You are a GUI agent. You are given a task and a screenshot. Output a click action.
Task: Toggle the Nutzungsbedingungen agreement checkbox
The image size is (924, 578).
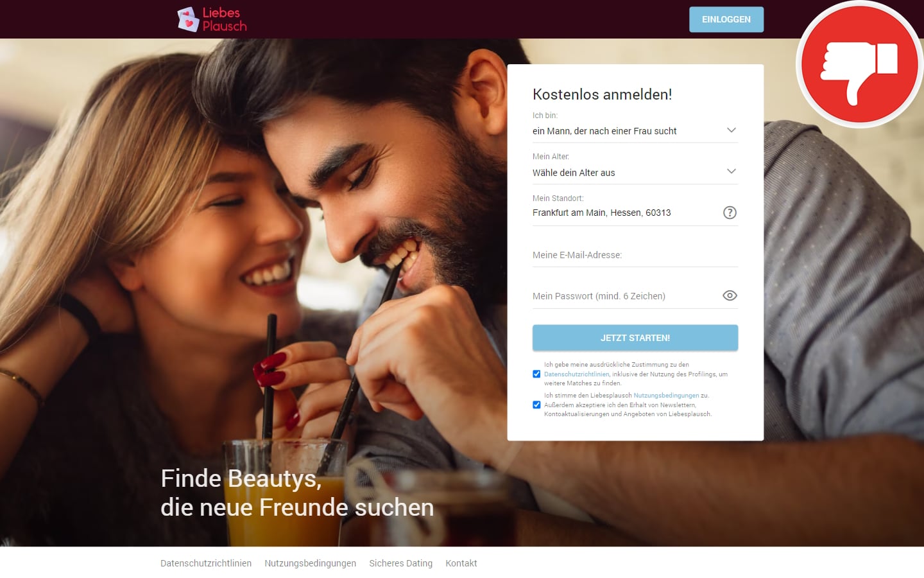pyautogui.click(x=536, y=405)
